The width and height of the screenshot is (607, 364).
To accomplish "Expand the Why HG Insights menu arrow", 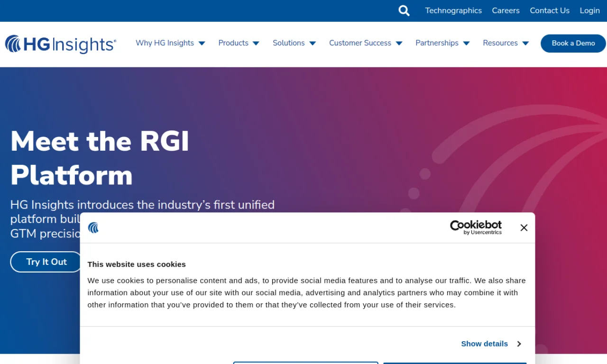I will tap(202, 43).
